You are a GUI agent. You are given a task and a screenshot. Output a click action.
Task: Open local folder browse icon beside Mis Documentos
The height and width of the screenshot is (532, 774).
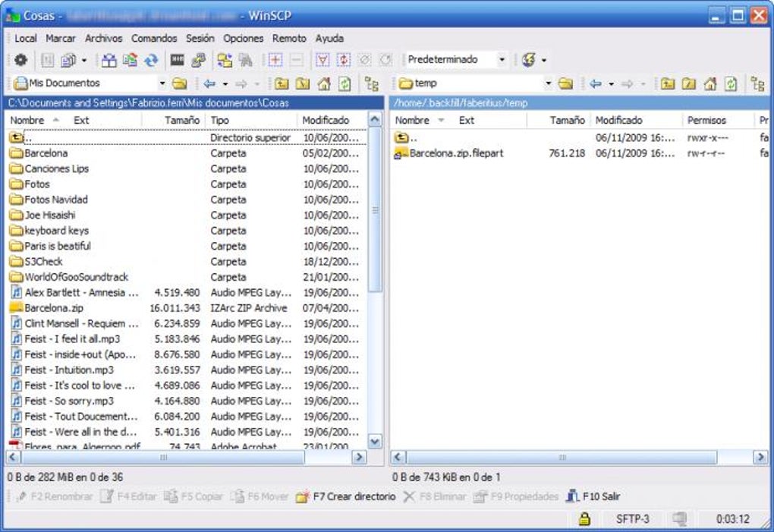pyautogui.click(x=180, y=83)
